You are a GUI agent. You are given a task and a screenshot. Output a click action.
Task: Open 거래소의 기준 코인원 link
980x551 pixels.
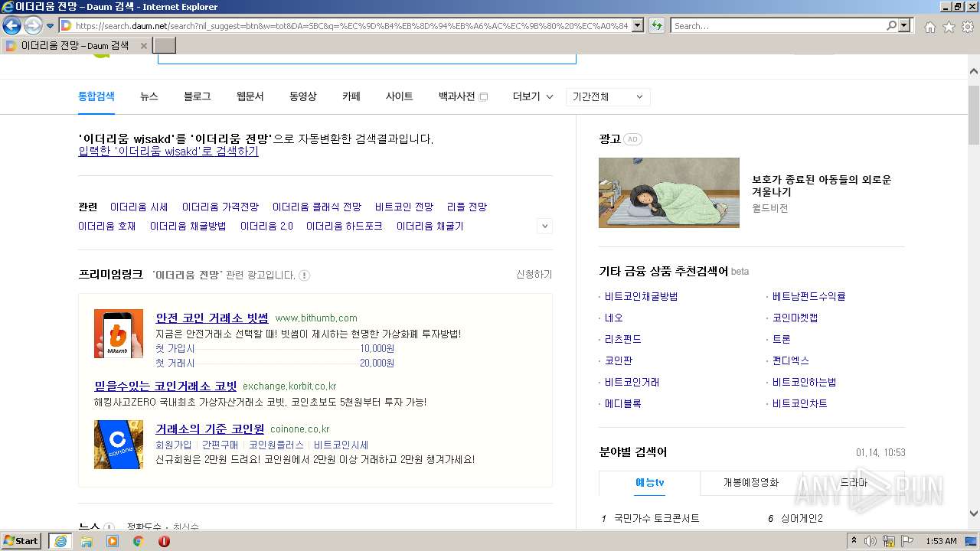(x=210, y=429)
